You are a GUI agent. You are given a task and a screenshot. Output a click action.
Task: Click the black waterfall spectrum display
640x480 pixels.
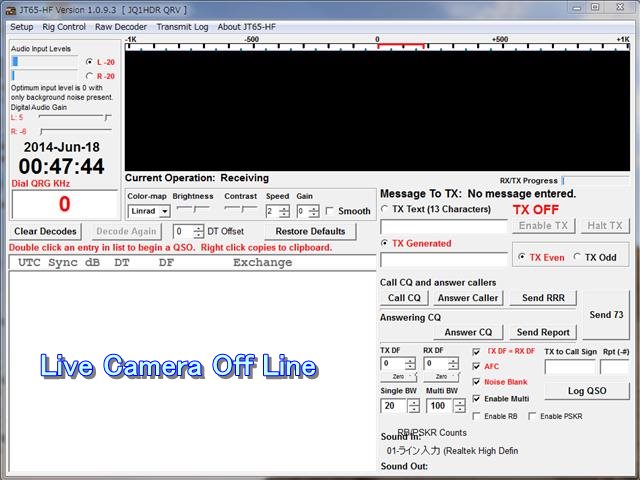(377, 111)
